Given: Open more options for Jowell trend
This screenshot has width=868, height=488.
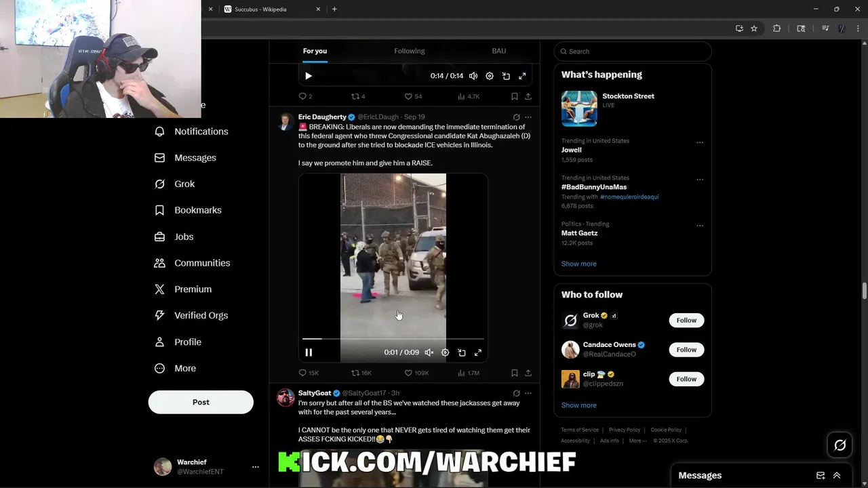Looking at the screenshot, I should tap(700, 142).
